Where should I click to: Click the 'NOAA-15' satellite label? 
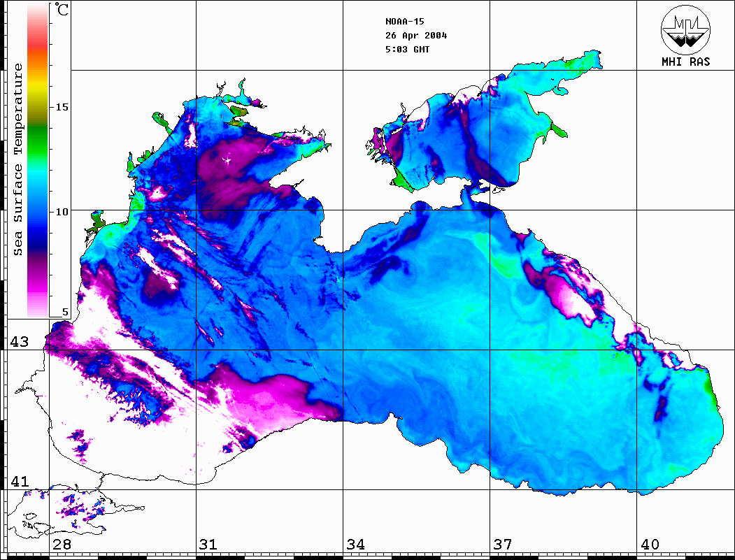point(405,22)
